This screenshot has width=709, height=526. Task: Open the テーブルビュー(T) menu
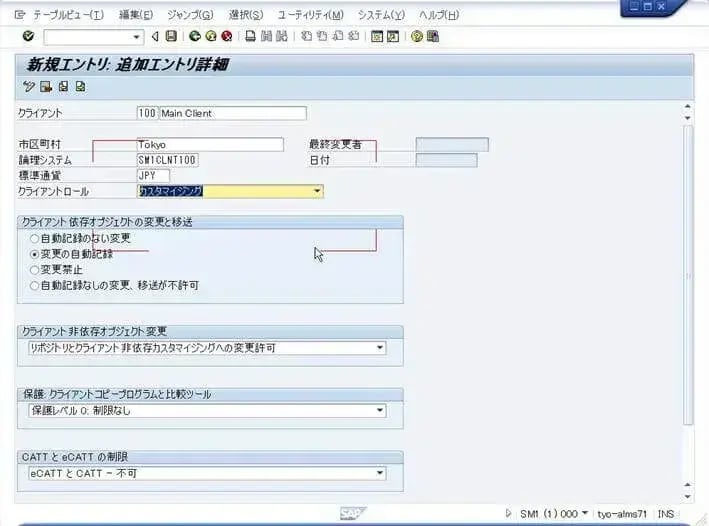tap(69, 15)
